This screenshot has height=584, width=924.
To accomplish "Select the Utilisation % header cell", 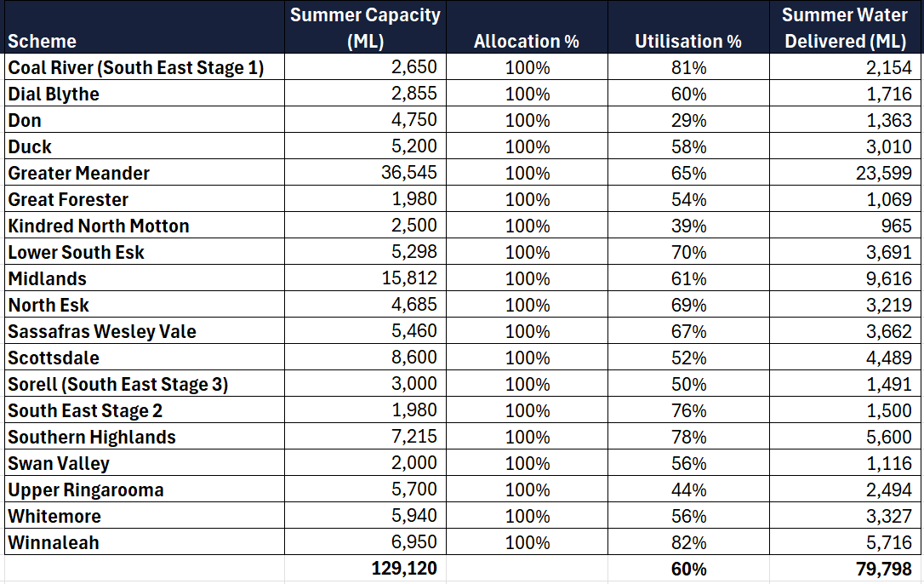I will (687, 41).
